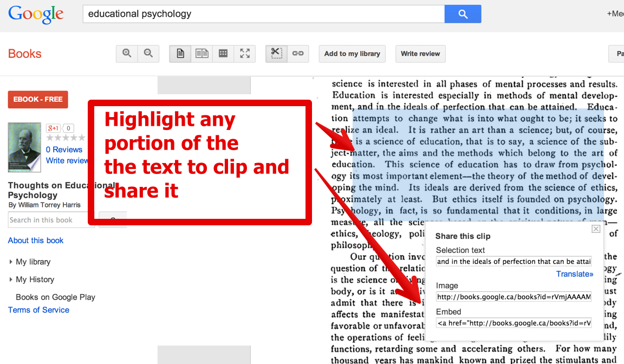Open Terms of Service link
Viewport: 624px width, 364px height.
pyautogui.click(x=38, y=310)
